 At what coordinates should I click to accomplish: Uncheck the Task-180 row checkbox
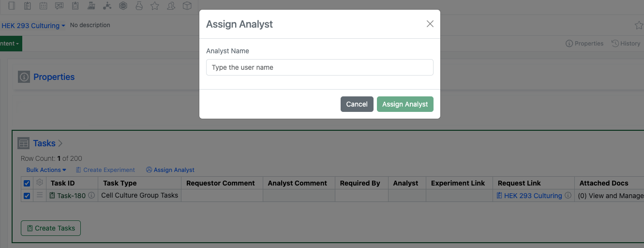[x=27, y=196]
